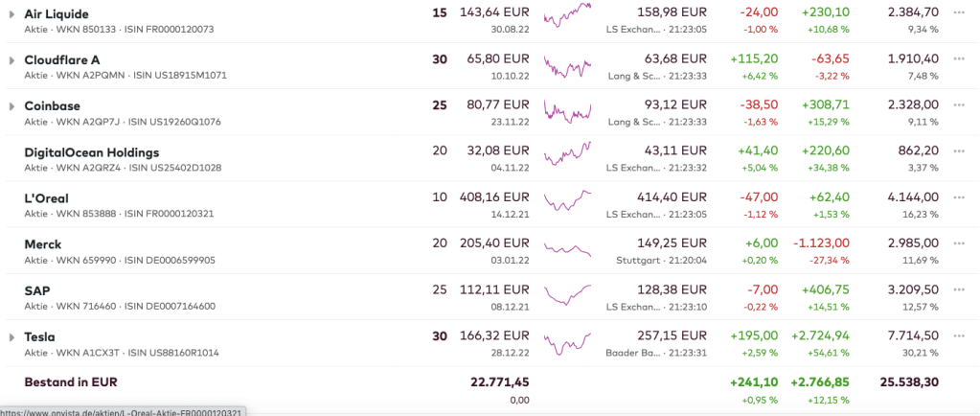Open the three-dot menu for Cloudflare A

click(960, 59)
